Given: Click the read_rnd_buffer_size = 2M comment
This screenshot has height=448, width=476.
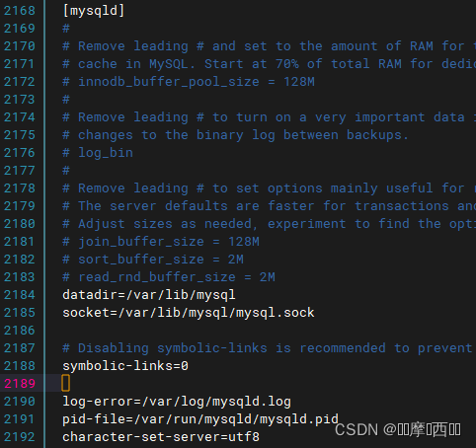Looking at the screenshot, I should click(x=169, y=277).
